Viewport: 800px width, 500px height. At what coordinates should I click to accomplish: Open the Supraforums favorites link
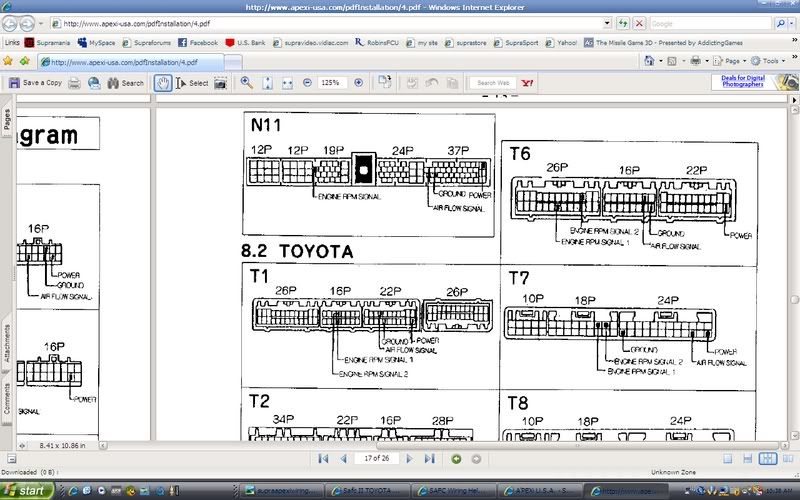pos(147,43)
